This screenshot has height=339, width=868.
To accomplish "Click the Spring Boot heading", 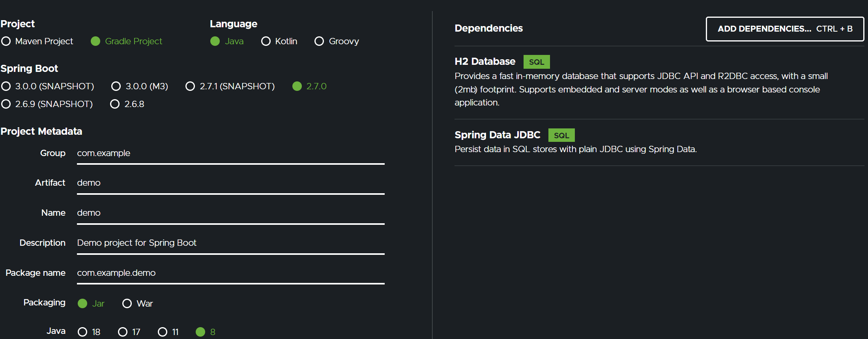I will tap(29, 69).
